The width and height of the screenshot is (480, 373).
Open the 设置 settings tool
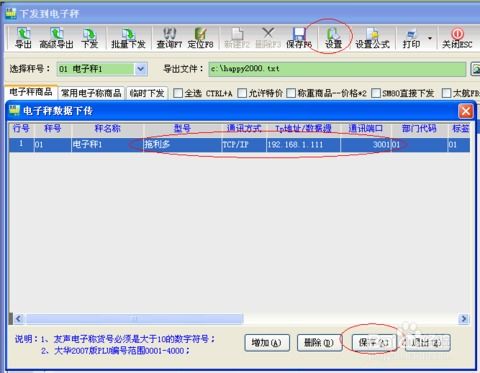click(x=333, y=38)
